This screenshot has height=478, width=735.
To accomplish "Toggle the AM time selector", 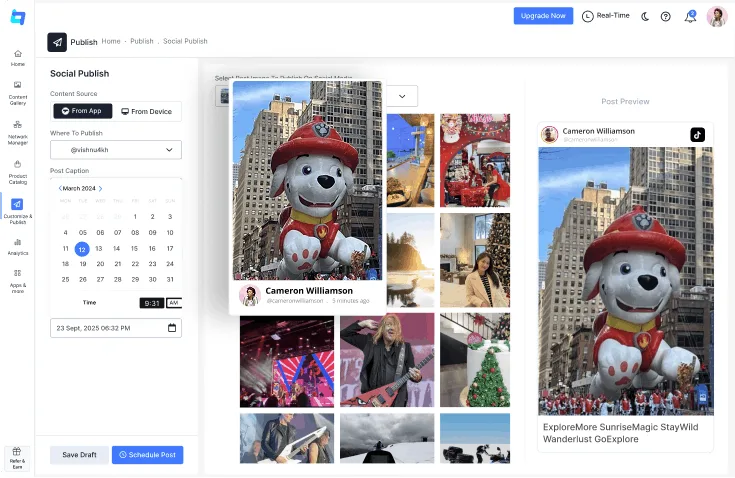I will (174, 303).
